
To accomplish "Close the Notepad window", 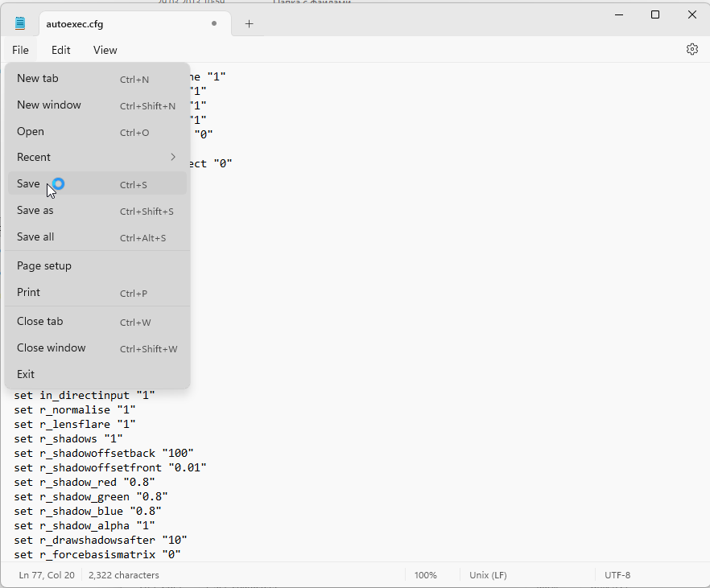I will pyautogui.click(x=691, y=15).
